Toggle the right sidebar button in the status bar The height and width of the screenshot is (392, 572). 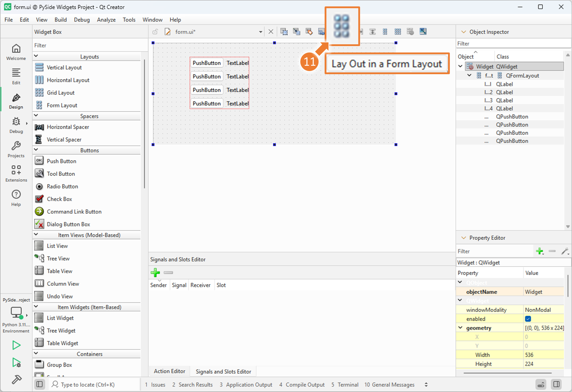[x=557, y=384]
